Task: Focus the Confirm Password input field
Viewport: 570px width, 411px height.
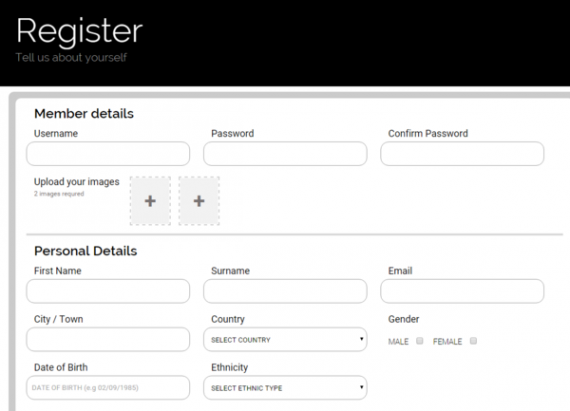Action: pyautogui.click(x=462, y=154)
